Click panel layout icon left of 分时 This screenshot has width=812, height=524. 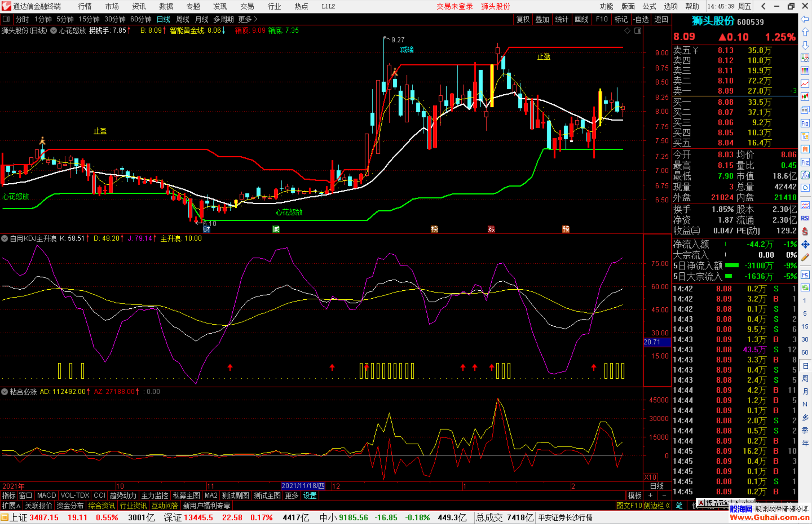pos(6,19)
